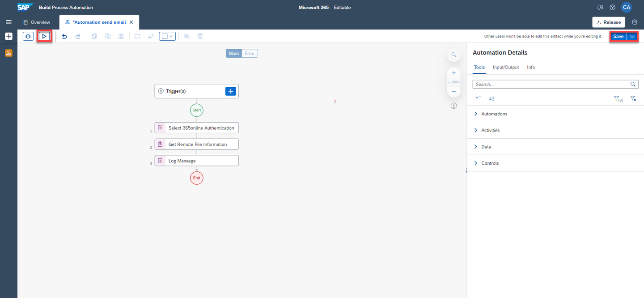Expand the Trigger(s) chevron
This screenshot has height=298, width=644.
(161, 91)
